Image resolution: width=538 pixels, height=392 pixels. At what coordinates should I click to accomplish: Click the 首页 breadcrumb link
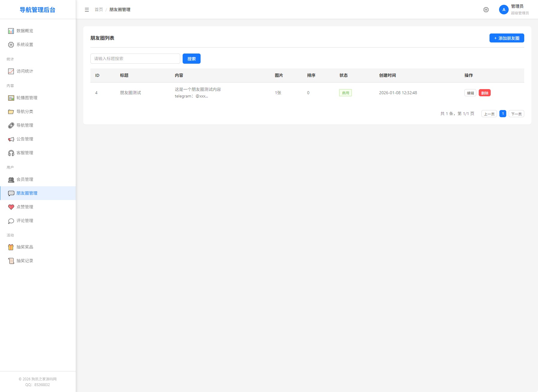pyautogui.click(x=98, y=10)
